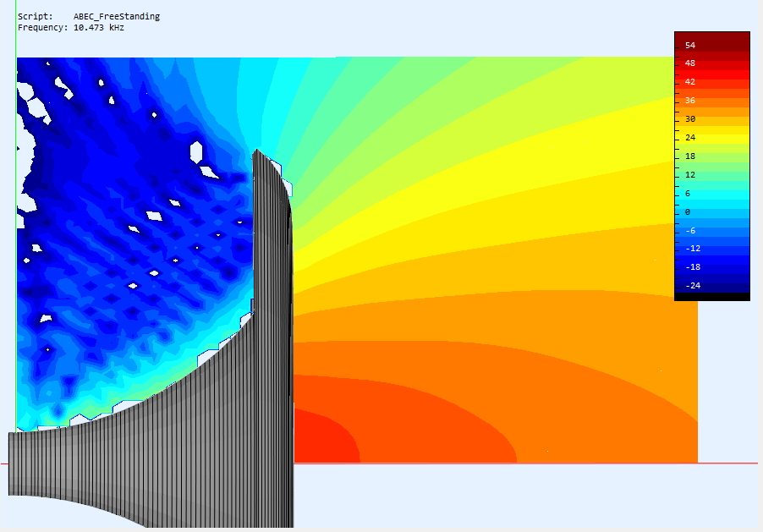
Task: Click the ABEC_FreeStanding script name
Action: pos(117,17)
